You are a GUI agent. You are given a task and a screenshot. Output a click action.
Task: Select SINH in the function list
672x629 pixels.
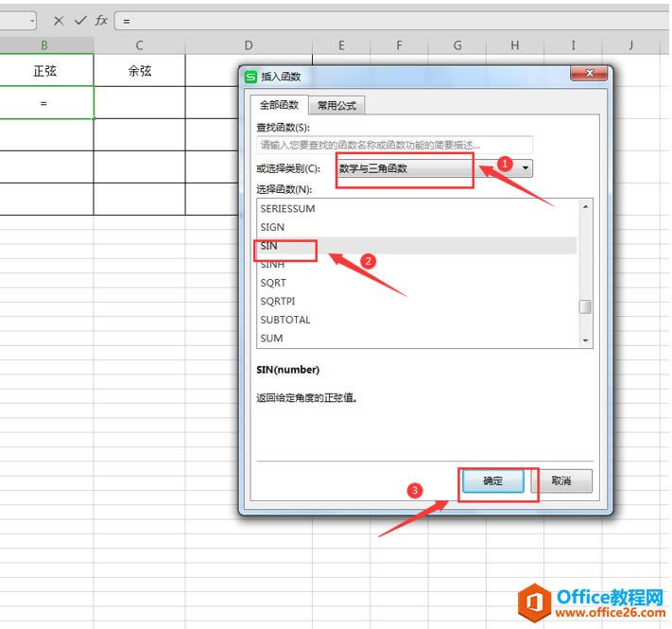pos(417,264)
